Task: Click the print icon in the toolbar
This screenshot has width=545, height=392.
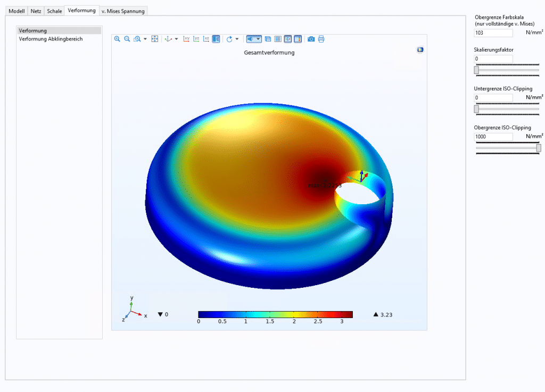Action: (321, 39)
